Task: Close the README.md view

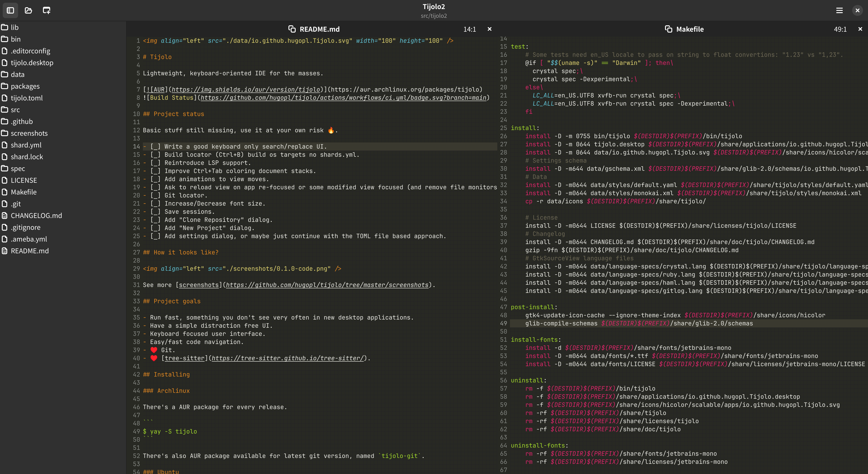Action: pos(490,29)
